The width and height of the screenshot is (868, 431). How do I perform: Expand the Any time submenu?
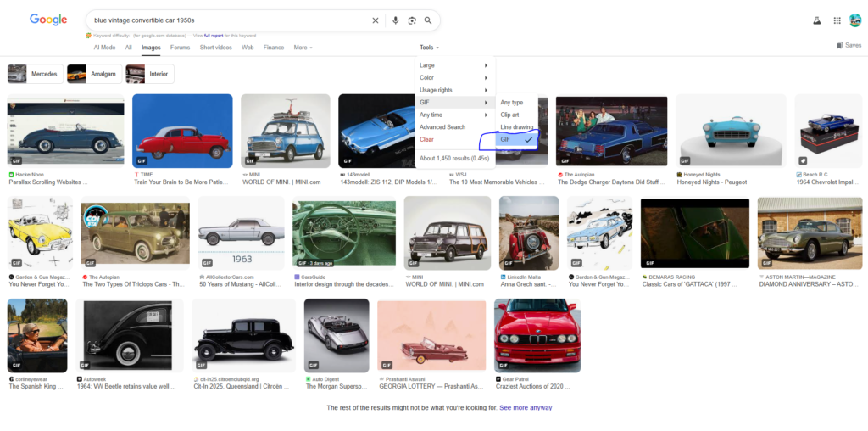click(455, 115)
